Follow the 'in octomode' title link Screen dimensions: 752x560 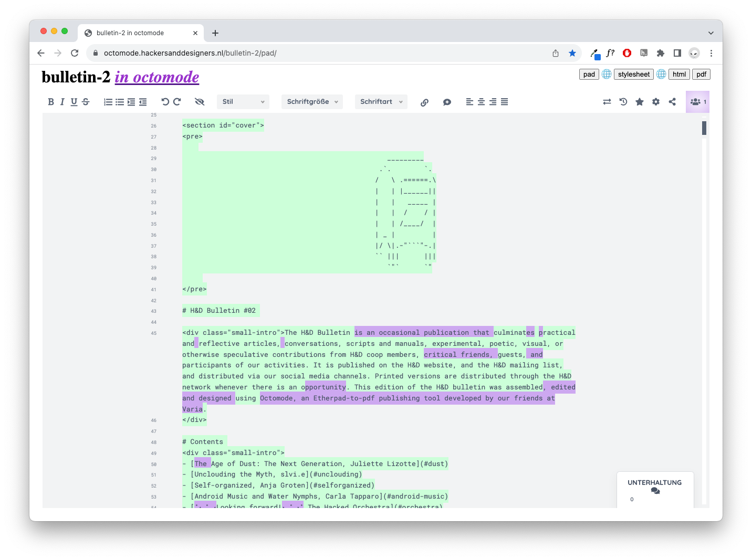click(x=157, y=77)
